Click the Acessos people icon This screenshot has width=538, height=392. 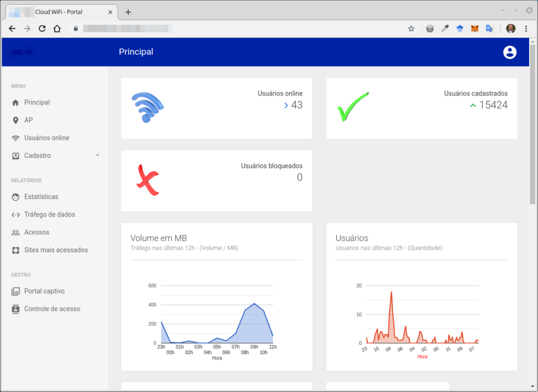point(15,232)
